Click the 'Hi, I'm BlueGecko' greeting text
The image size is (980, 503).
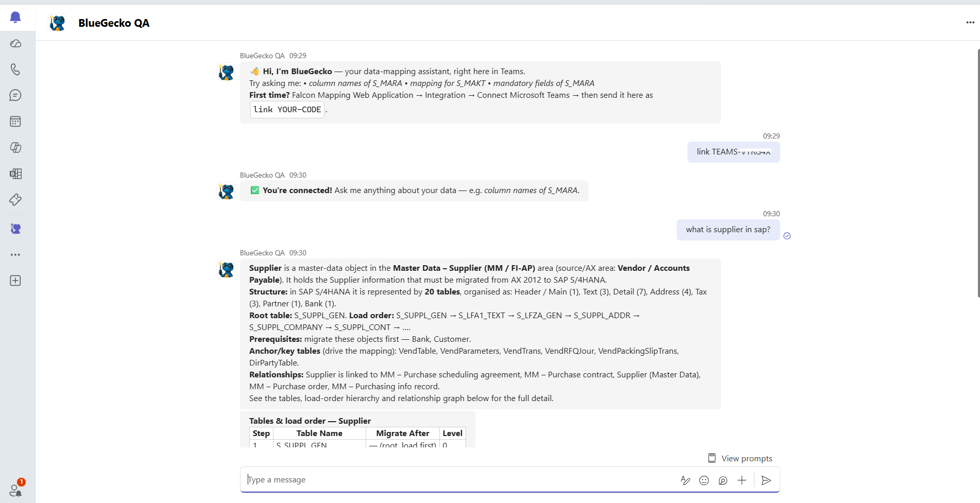pos(297,72)
